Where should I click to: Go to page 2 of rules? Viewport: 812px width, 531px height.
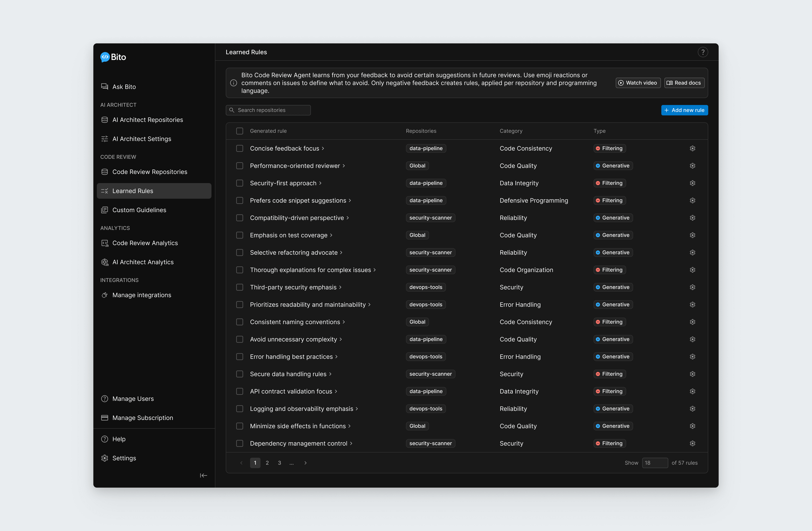(x=267, y=463)
